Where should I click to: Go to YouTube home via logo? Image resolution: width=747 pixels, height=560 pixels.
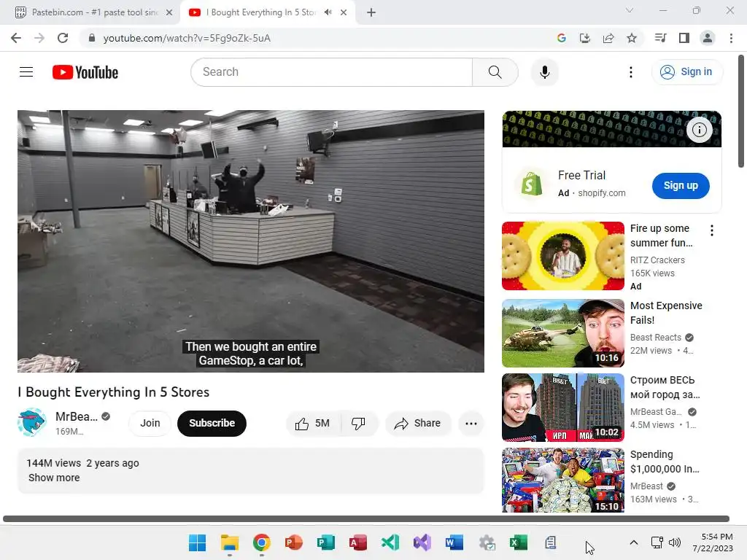click(85, 72)
